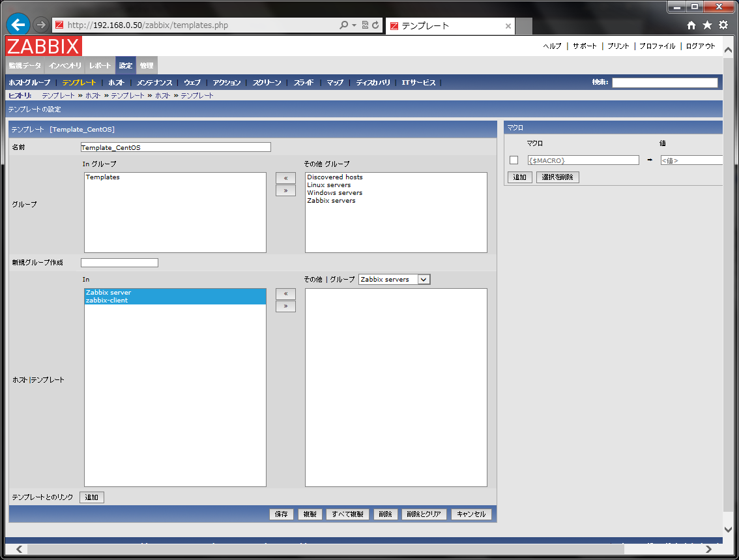The height and width of the screenshot is (560, 739).
Task: Go to ホスト submenu item
Action: (117, 83)
